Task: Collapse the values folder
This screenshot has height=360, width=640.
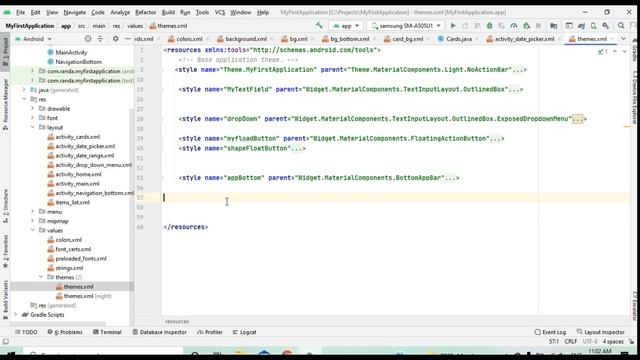Action: click(x=32, y=230)
